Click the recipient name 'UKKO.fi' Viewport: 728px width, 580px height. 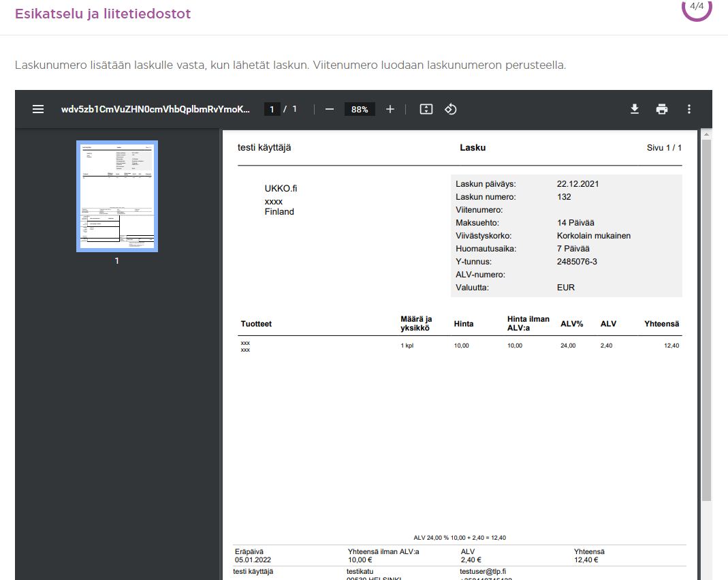(x=281, y=189)
